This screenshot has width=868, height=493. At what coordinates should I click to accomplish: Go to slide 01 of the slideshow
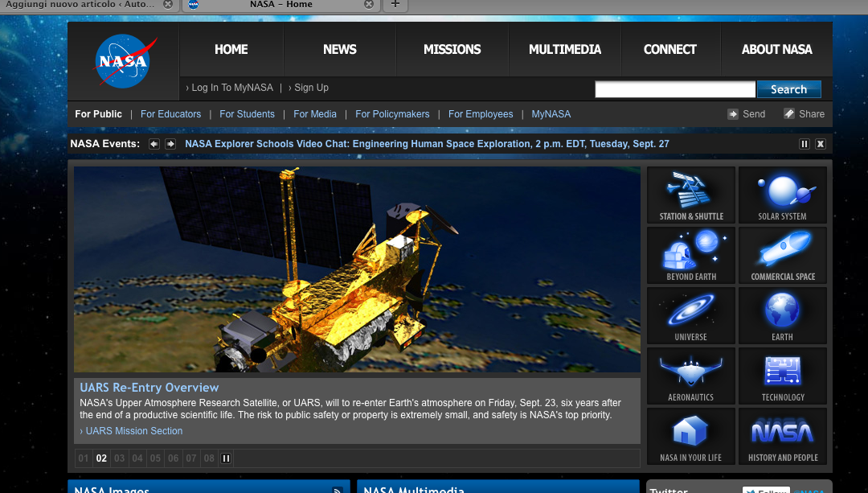(84, 458)
